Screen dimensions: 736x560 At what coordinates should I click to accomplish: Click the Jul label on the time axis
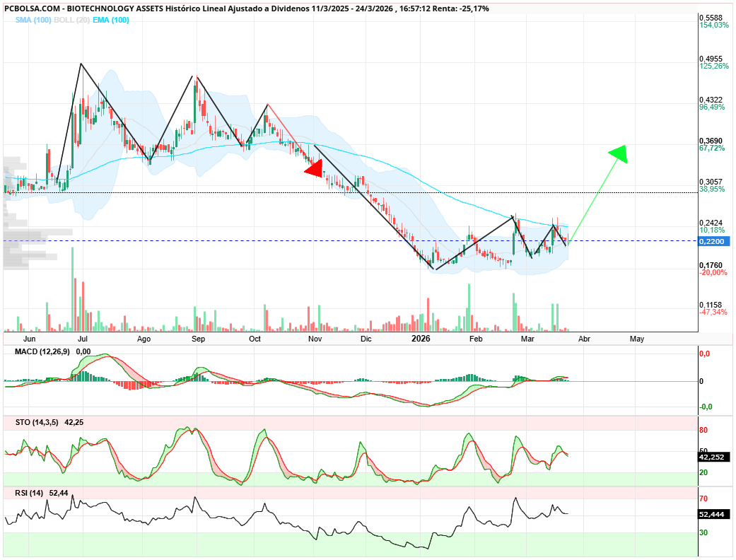pos(83,339)
